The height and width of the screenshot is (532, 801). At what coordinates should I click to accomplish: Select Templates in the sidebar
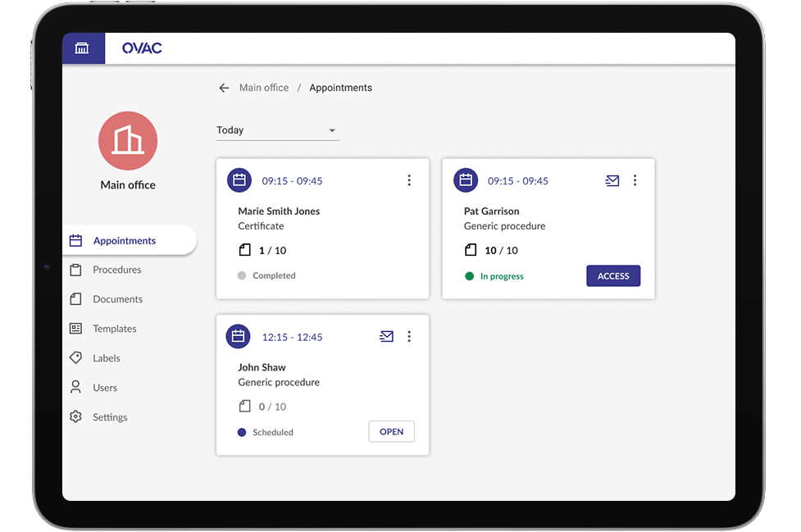tap(114, 329)
